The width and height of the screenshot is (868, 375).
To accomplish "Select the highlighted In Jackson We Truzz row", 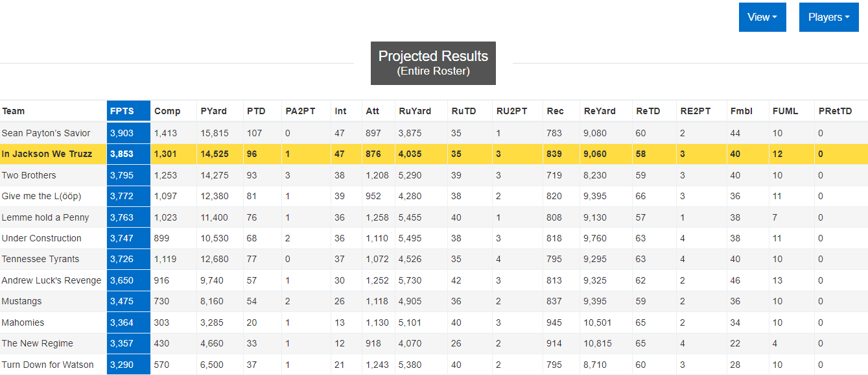I will (47, 154).
